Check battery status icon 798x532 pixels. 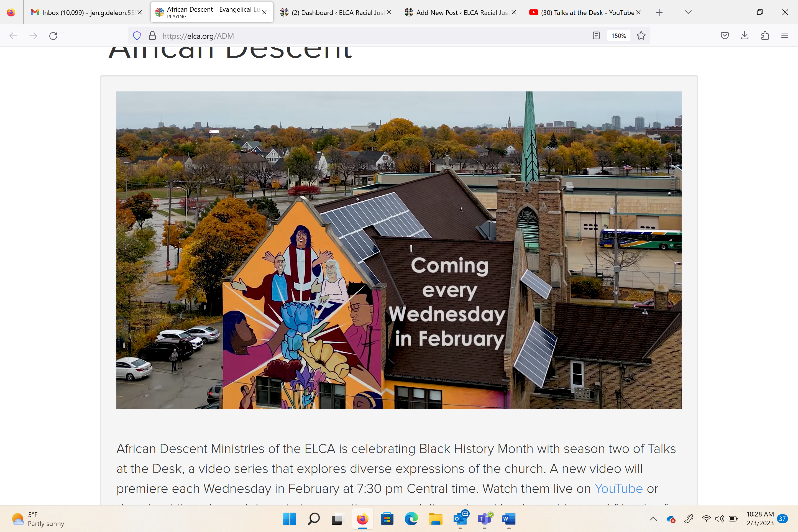(733, 519)
